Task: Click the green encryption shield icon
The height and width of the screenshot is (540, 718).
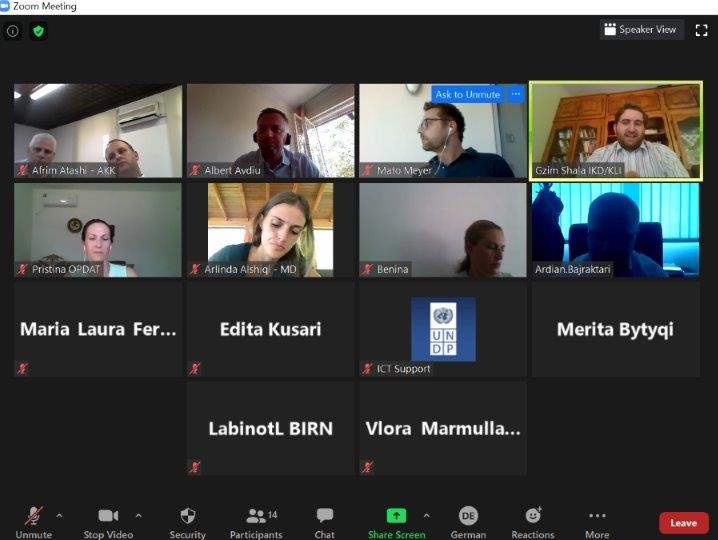Action: [x=38, y=31]
